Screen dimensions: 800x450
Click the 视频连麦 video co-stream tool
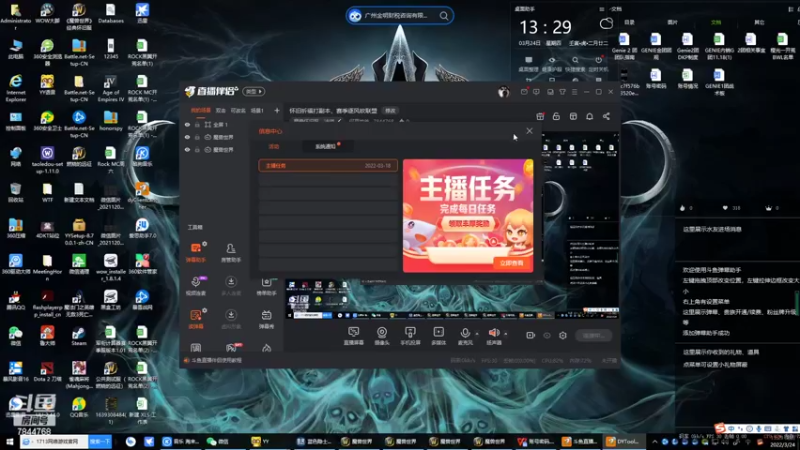click(196, 286)
